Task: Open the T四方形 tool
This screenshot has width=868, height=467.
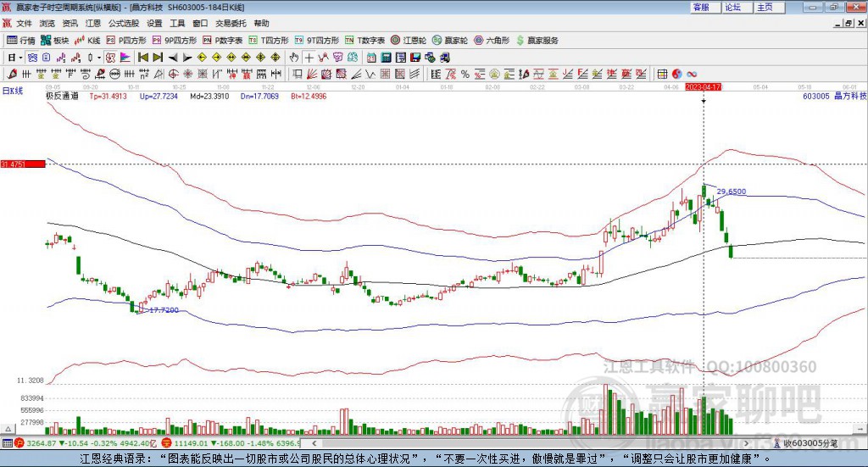Action: pyautogui.click(x=269, y=41)
